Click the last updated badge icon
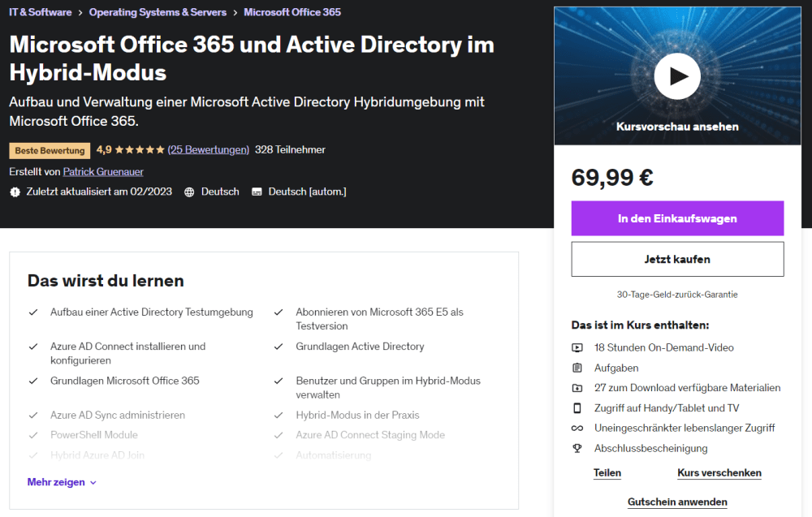The width and height of the screenshot is (812, 517). pyautogui.click(x=15, y=192)
